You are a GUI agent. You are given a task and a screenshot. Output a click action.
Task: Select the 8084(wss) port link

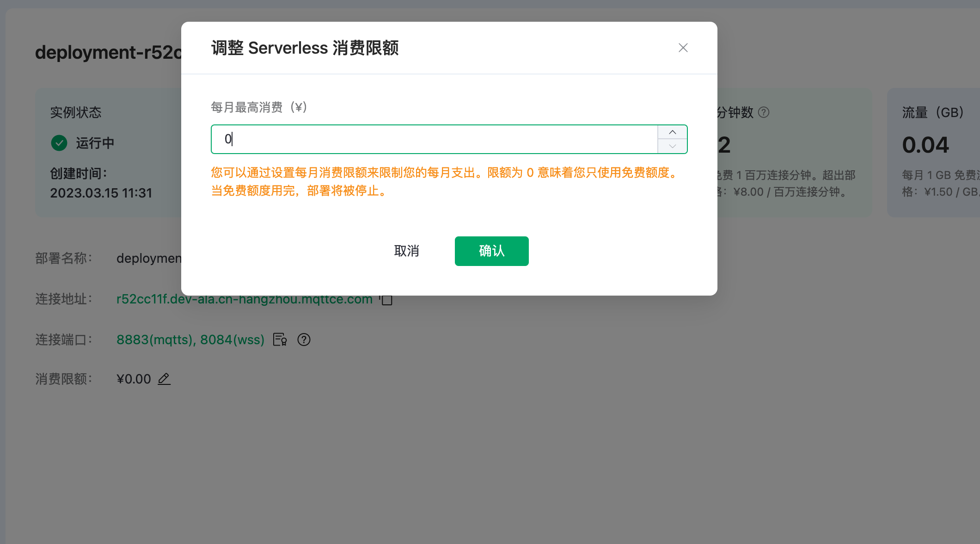(x=232, y=340)
